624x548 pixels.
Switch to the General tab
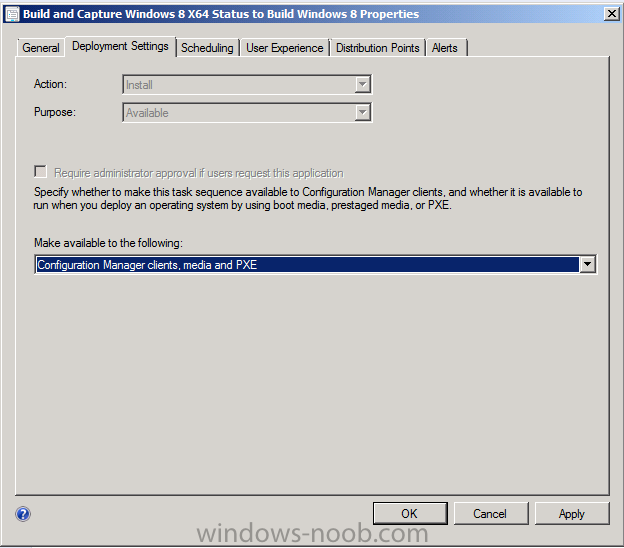point(41,48)
